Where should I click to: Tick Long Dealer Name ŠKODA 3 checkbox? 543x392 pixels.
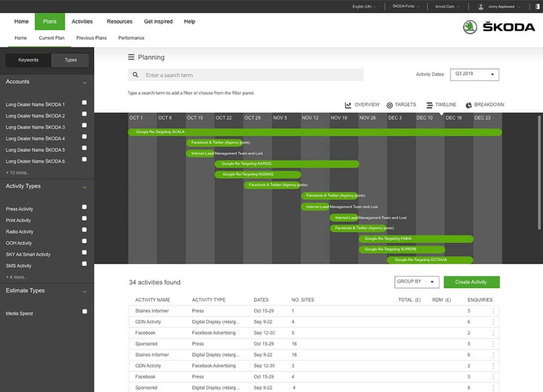coord(84,125)
